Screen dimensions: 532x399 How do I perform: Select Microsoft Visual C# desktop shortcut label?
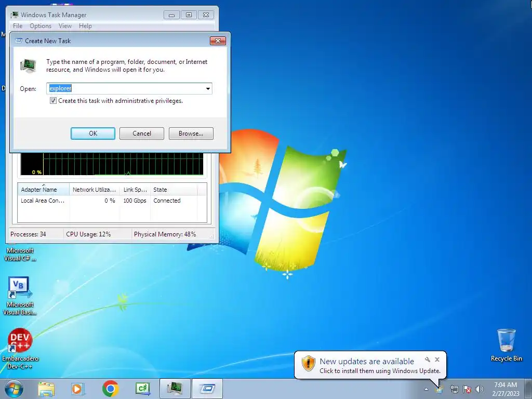20,254
